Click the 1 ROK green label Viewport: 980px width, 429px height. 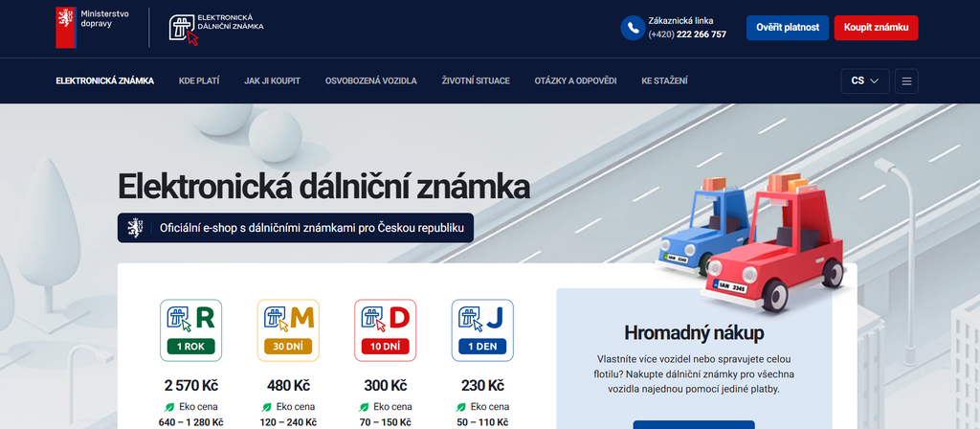tap(190, 347)
